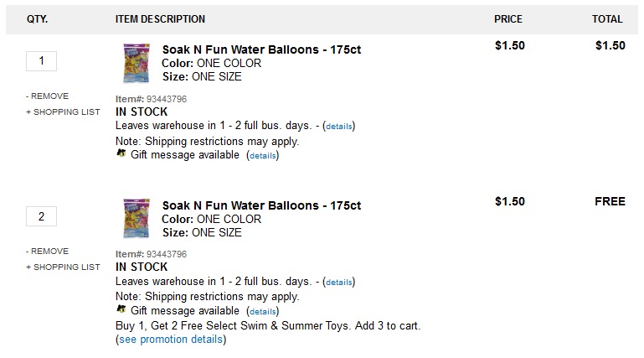The height and width of the screenshot is (358, 644).
Task: Open Soak N Fun title of $1.50 total item
Action: (261, 48)
